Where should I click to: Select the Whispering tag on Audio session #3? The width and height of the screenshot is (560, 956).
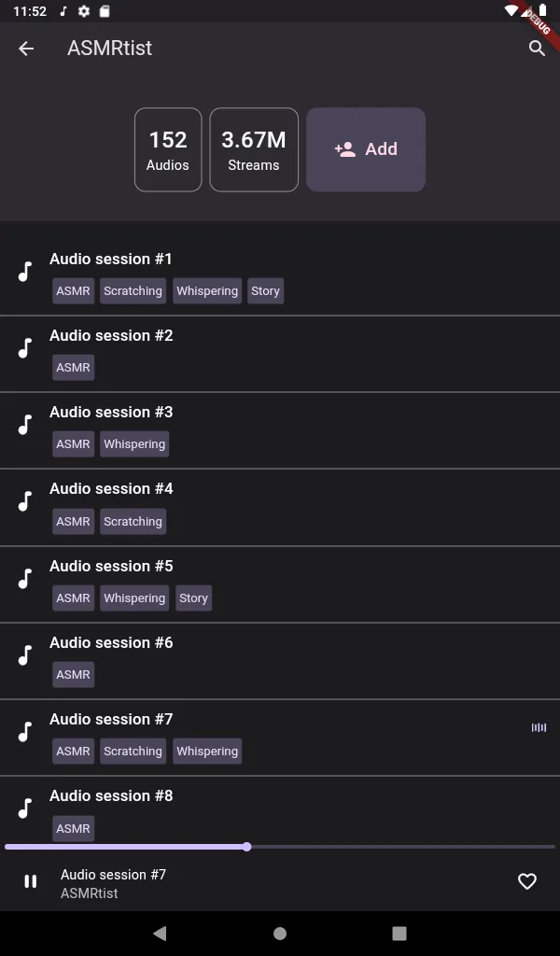[x=133, y=443]
